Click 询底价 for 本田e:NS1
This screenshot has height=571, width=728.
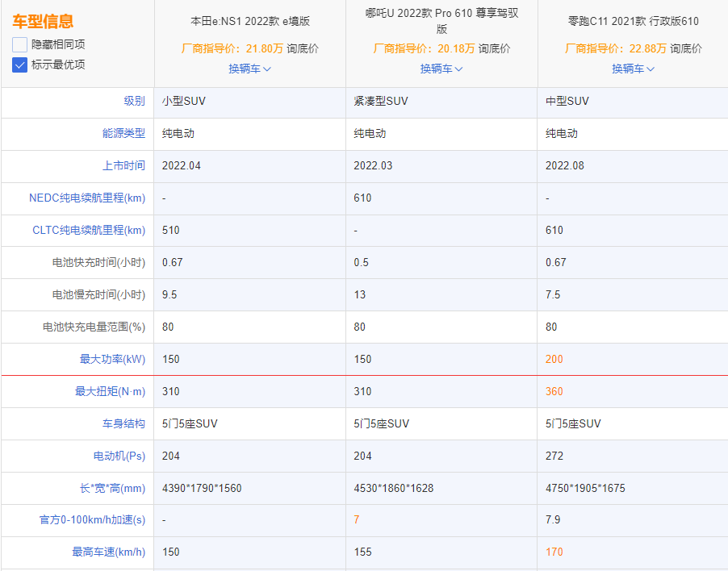click(x=303, y=48)
